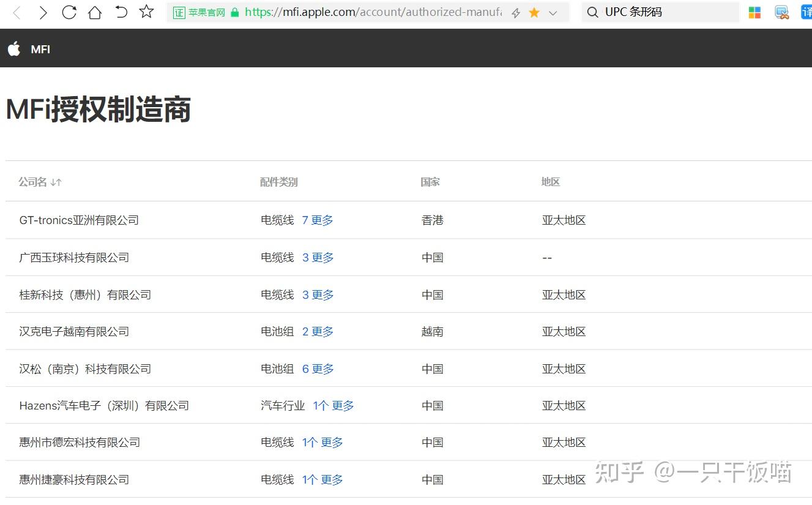
Task: Refresh the current page
Action: click(x=69, y=11)
